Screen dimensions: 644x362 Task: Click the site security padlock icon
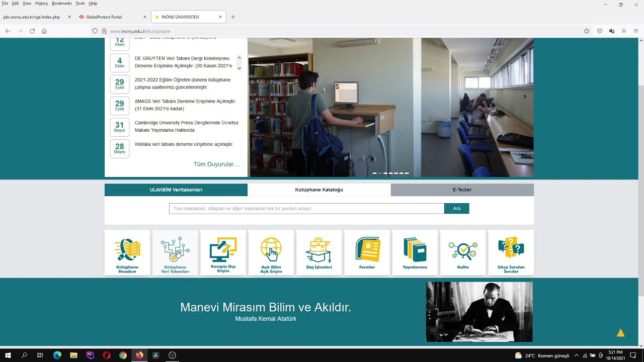[104, 31]
